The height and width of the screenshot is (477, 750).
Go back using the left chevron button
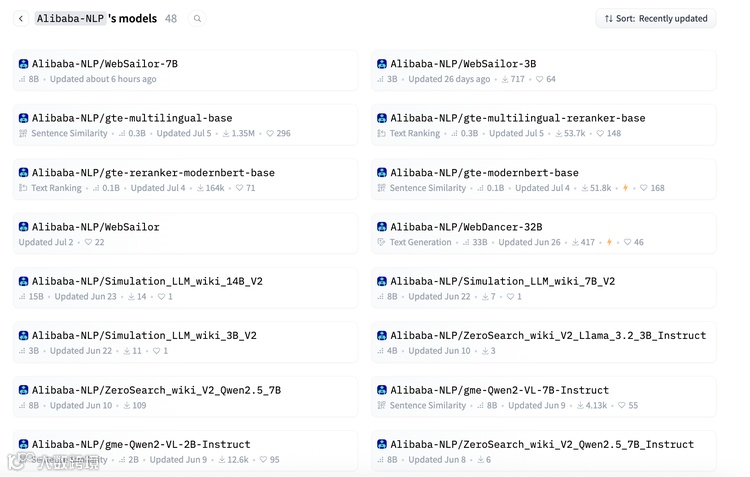click(21, 19)
